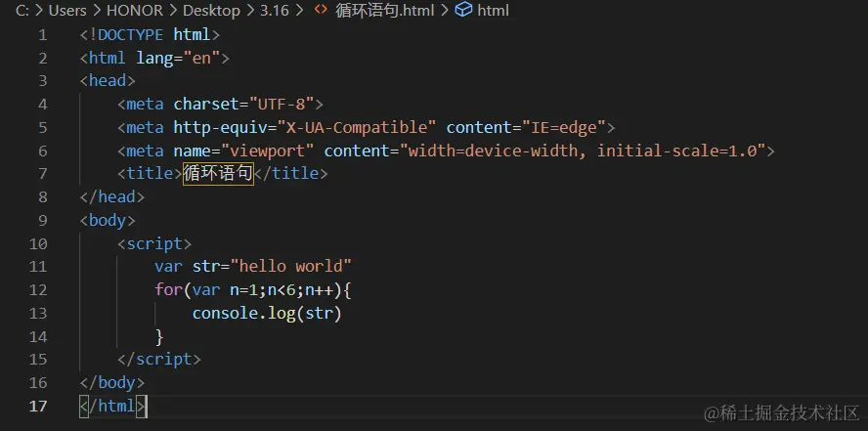
Task: Click the "X-UA-Compatible" string
Action: point(357,127)
